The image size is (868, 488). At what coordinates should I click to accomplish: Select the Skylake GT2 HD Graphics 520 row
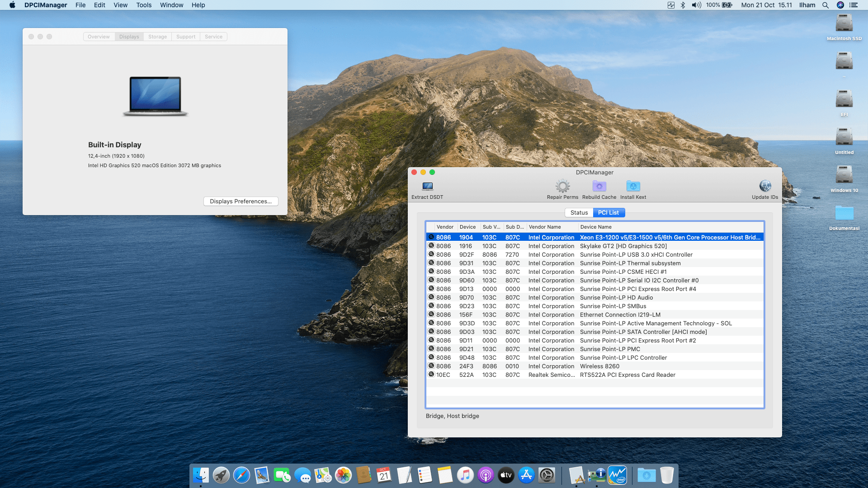click(623, 246)
